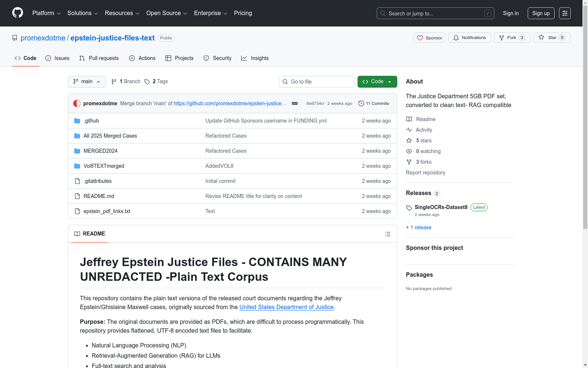Open the github.com/promexdotme commit message URL

[230, 103]
